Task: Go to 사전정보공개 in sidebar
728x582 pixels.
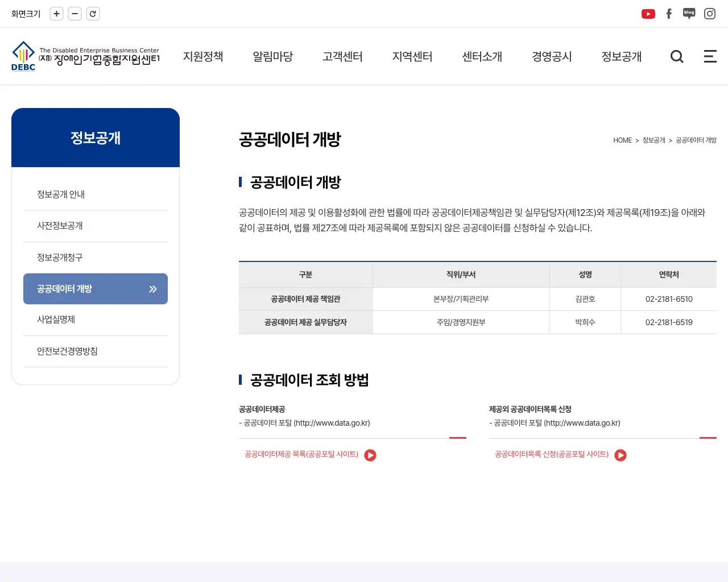Action: point(60,226)
